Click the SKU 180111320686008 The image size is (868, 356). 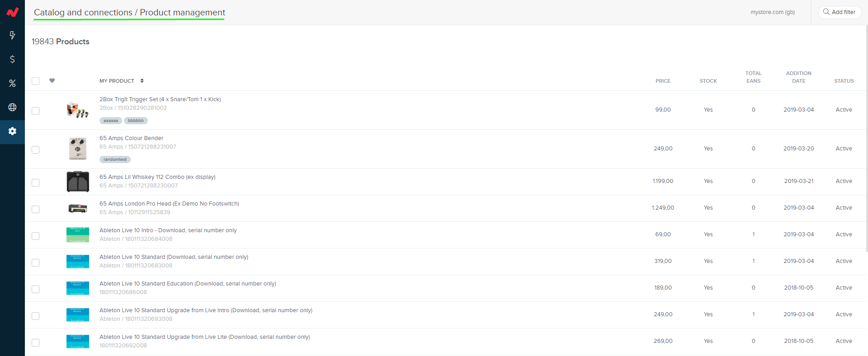pyautogui.click(x=123, y=292)
